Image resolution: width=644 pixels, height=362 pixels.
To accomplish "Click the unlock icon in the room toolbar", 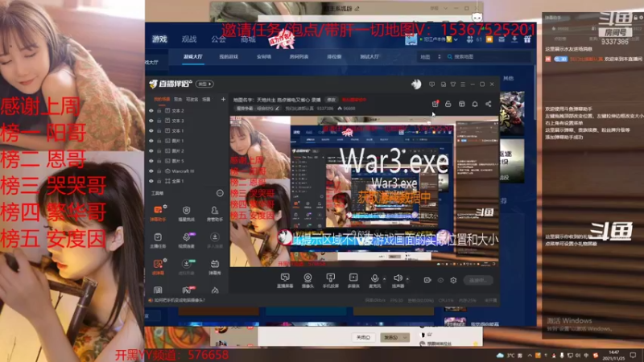I will click(x=448, y=105).
